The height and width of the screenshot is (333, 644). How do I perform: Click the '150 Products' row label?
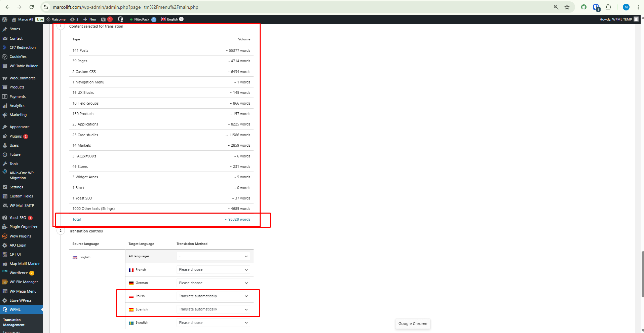point(83,114)
